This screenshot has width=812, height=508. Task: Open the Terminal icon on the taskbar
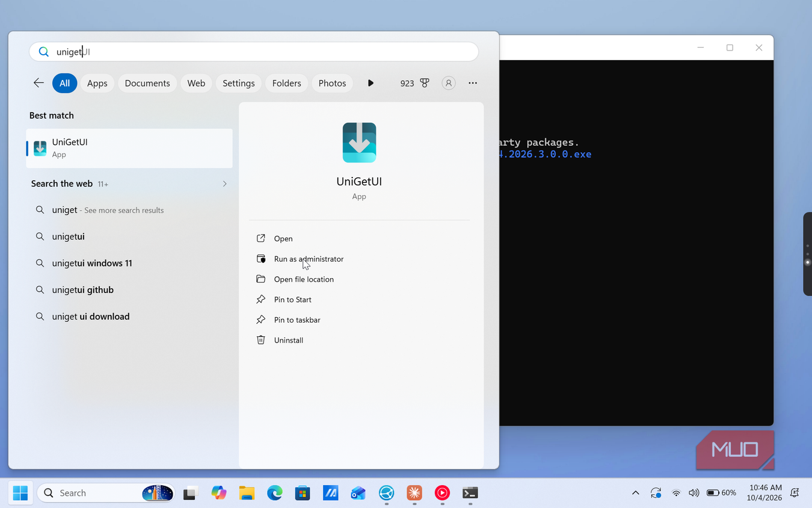pyautogui.click(x=470, y=493)
